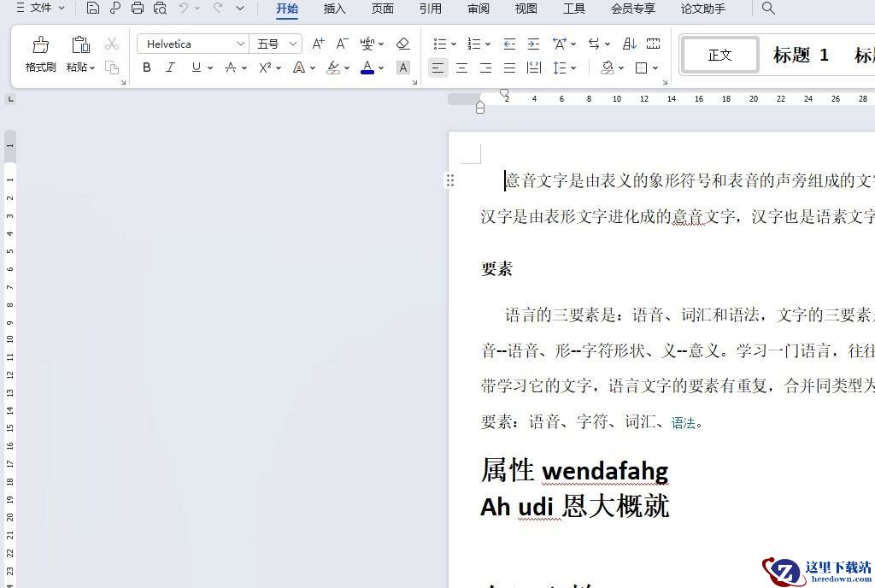The height and width of the screenshot is (588, 875).
Task: Toggle italic formatting
Action: (170, 68)
